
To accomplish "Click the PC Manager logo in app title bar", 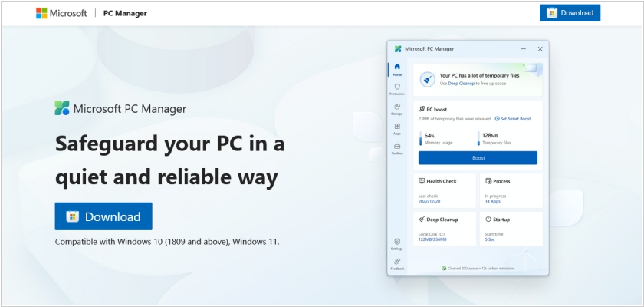I will (x=398, y=49).
